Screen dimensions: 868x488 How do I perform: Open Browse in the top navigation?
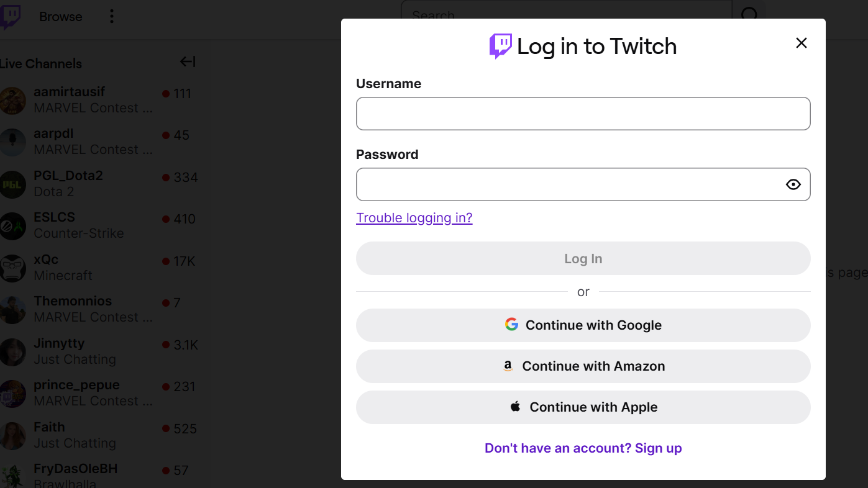[61, 17]
